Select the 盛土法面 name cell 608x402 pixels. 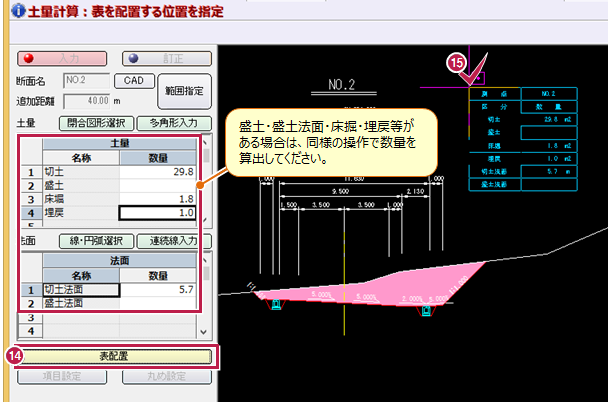click(x=81, y=304)
